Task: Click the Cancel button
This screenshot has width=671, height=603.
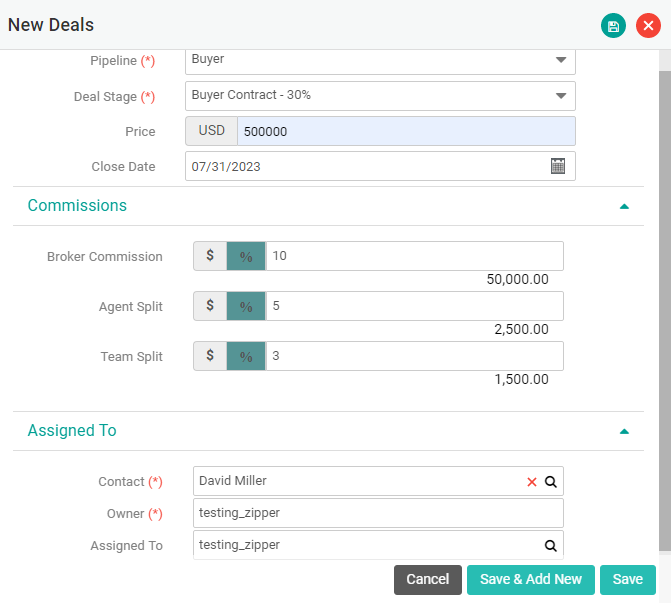Action: (427, 580)
